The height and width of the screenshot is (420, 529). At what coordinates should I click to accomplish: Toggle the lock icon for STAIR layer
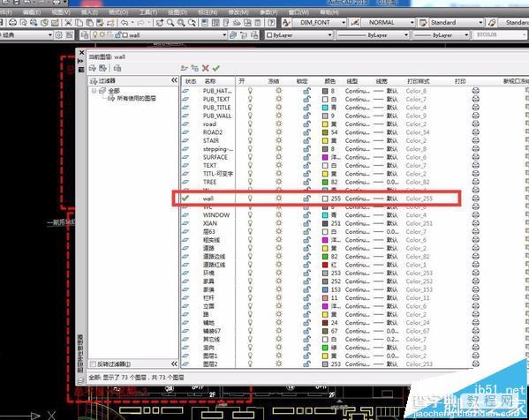(x=306, y=140)
